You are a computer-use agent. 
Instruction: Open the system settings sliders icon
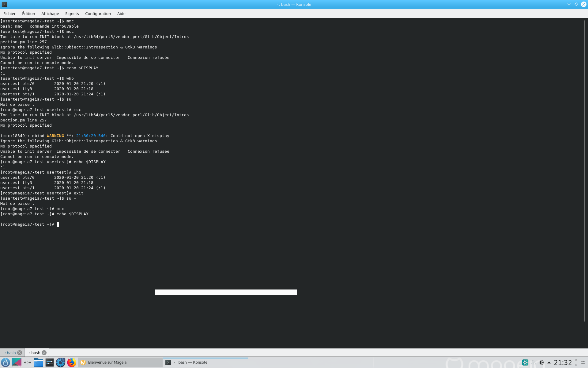point(50,362)
